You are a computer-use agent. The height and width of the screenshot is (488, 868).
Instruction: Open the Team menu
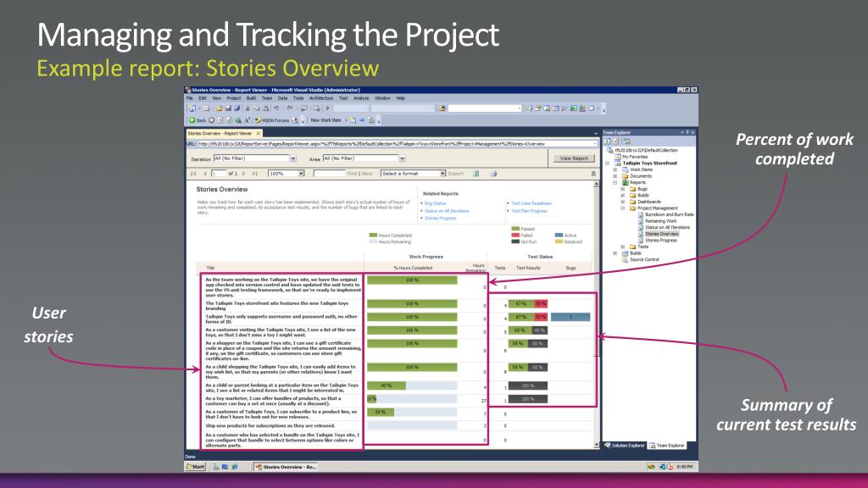point(267,98)
